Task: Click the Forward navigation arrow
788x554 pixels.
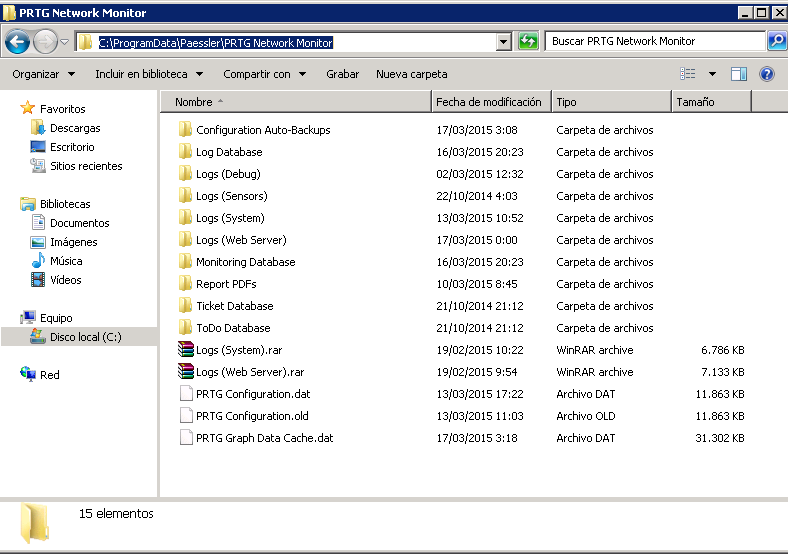Action: coord(45,41)
